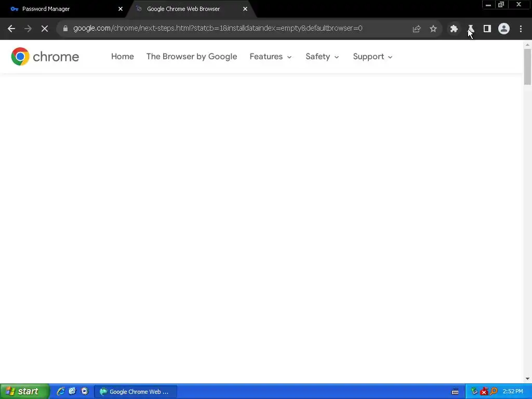Minimize the Chrome window
Viewport: 532px width, 399px height.
488,5
